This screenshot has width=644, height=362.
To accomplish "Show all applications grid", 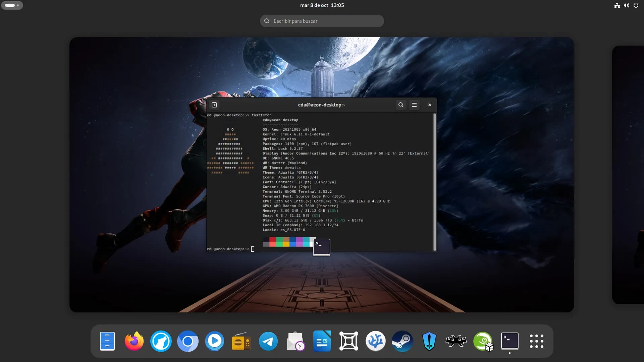I will (537, 341).
